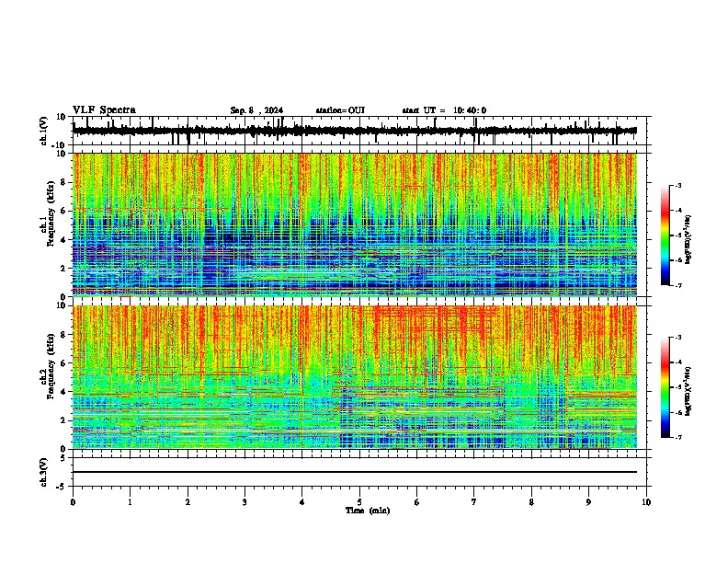Click time axis tick label "7"
This screenshot has width=728, height=563.
click(473, 502)
